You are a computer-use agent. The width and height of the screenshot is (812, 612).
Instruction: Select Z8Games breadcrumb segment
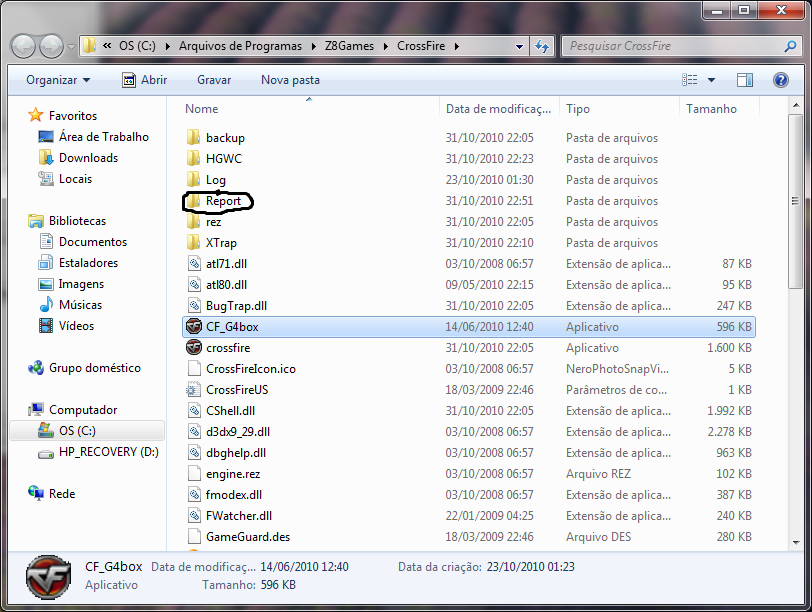(x=349, y=46)
